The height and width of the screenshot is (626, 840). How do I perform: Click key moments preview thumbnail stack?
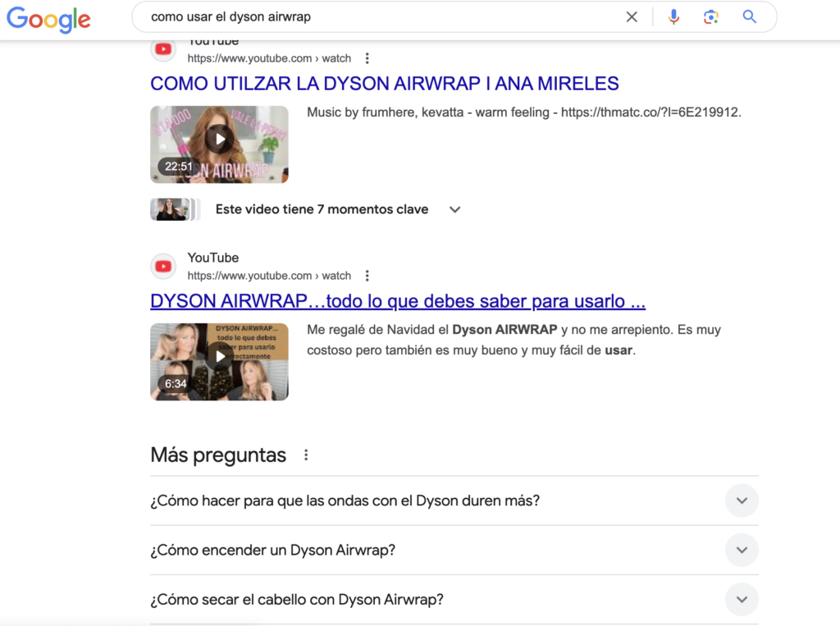click(176, 209)
